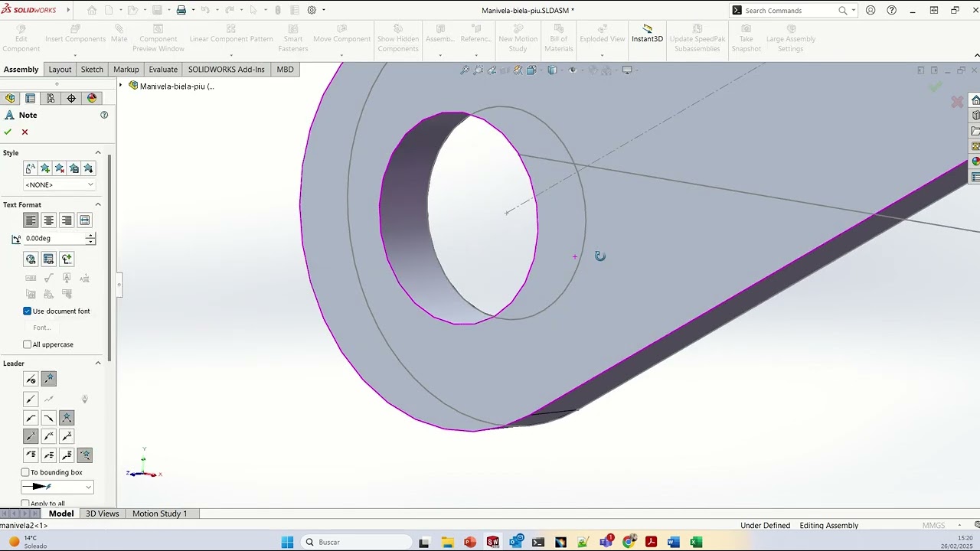
Task: Collapse the Style section
Action: point(98,153)
